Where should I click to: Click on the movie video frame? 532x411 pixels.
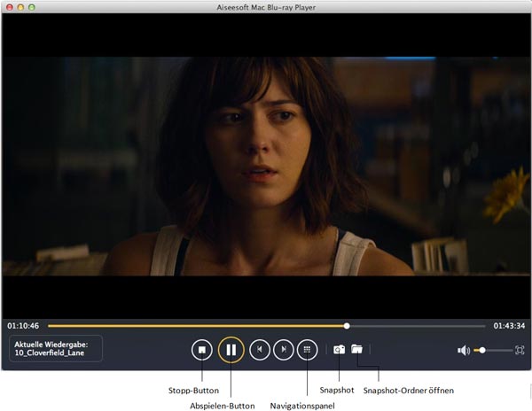coord(266,168)
